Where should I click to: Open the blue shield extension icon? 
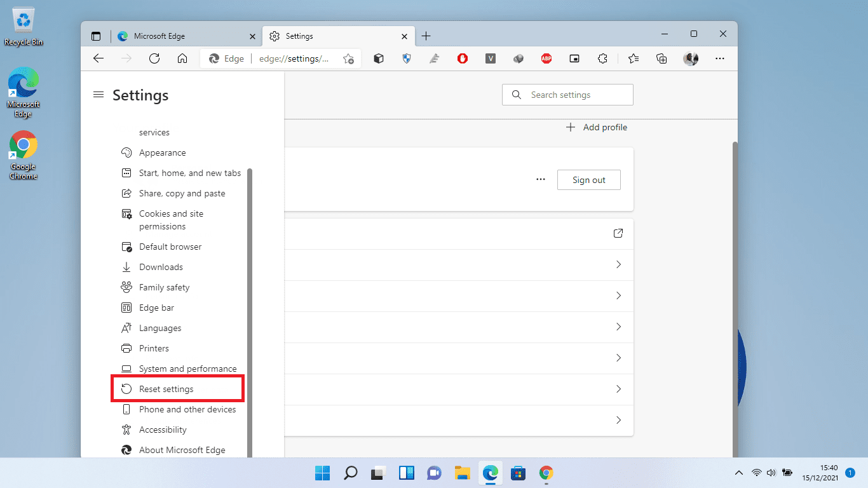pos(407,58)
